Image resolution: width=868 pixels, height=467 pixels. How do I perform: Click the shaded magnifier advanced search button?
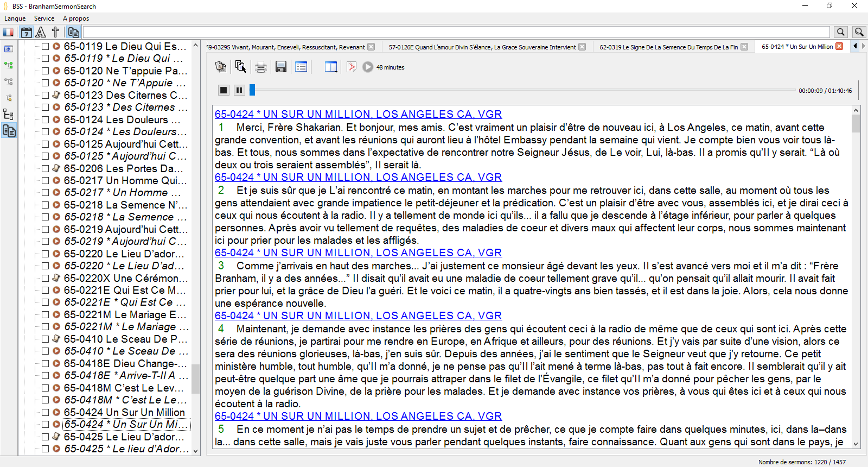click(x=859, y=33)
